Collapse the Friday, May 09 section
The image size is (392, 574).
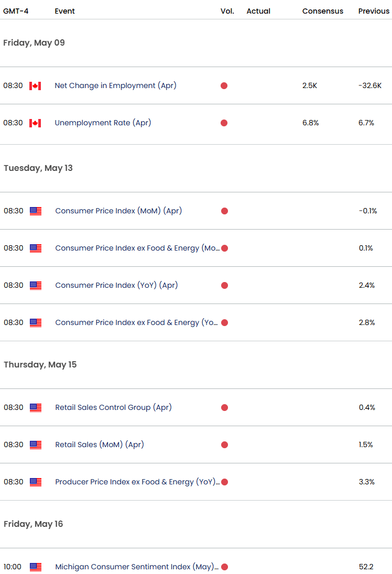34,42
